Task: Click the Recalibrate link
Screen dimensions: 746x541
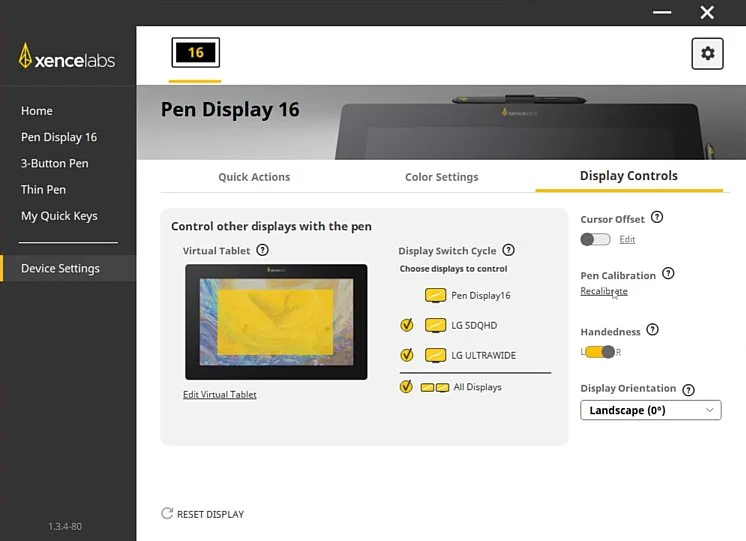Action: (604, 291)
